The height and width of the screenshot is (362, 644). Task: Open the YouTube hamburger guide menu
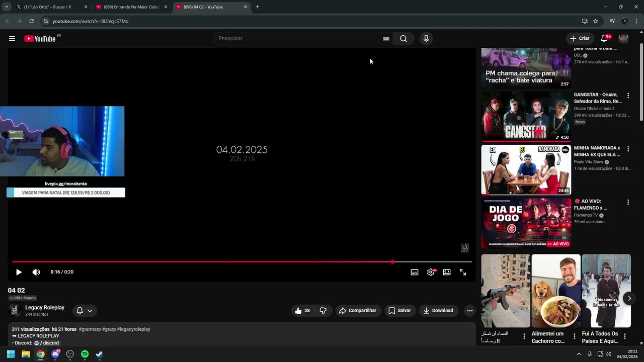point(12,39)
